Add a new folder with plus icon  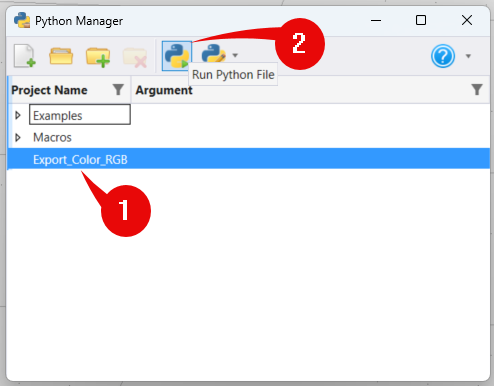98,57
